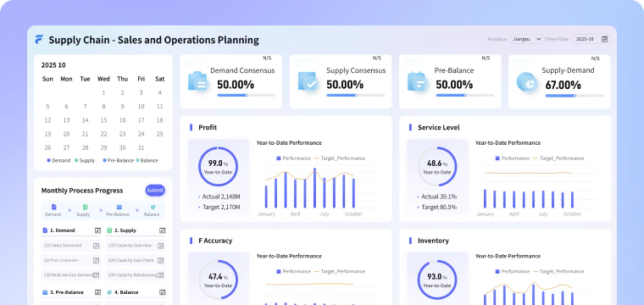Open 210 Capacity Overview item
The height and width of the screenshot is (305, 644).
tap(136, 246)
